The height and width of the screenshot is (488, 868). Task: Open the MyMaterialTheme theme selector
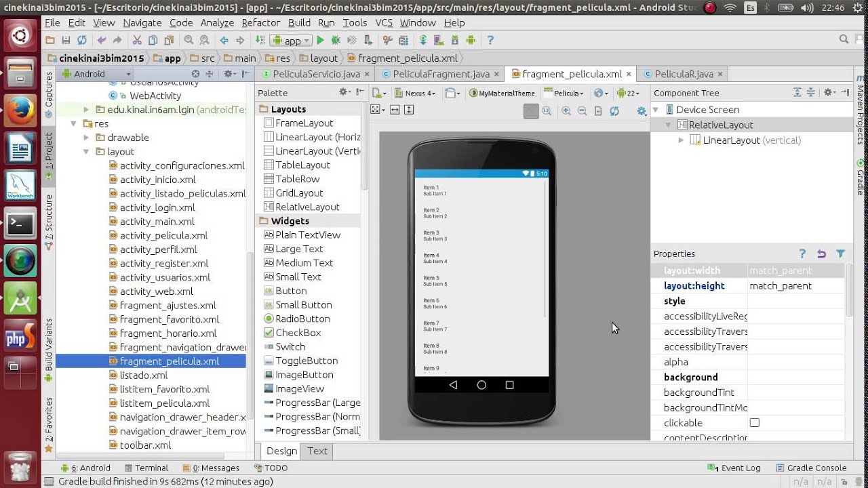coord(502,93)
